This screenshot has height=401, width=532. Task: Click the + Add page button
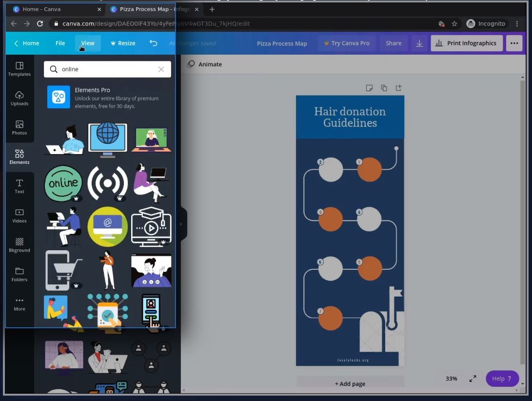[x=350, y=384]
